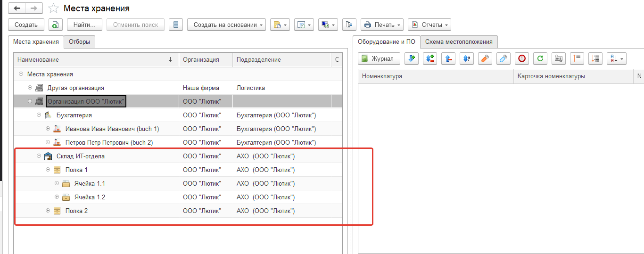Viewport: 644px width, 254px height.
Task: Add current page to favorites star
Action: tap(54, 8)
